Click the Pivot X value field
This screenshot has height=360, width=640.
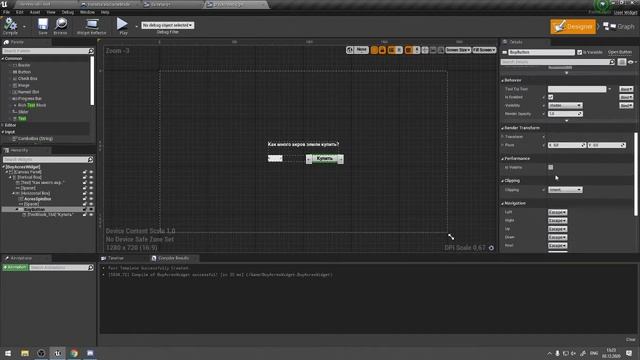coord(567,145)
